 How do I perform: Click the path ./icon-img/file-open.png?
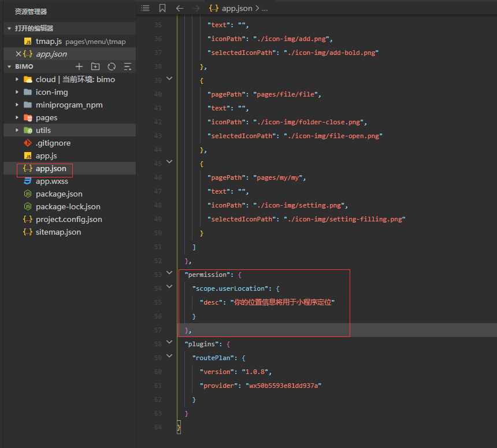333,136
